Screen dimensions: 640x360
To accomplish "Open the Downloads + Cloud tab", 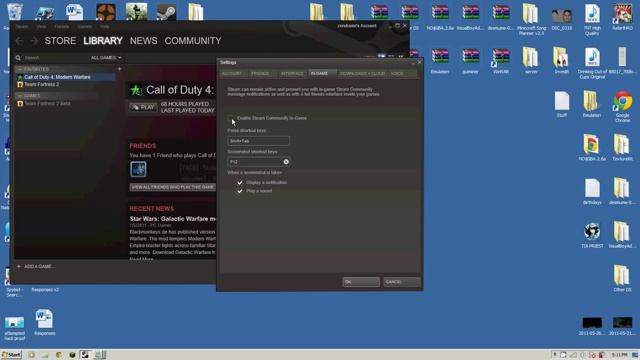I will pyautogui.click(x=362, y=73).
